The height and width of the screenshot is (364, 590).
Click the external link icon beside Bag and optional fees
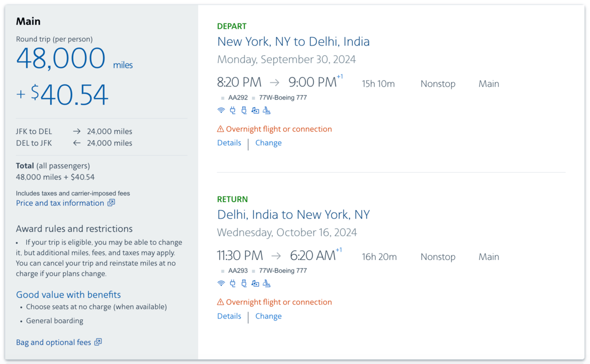[98, 342]
